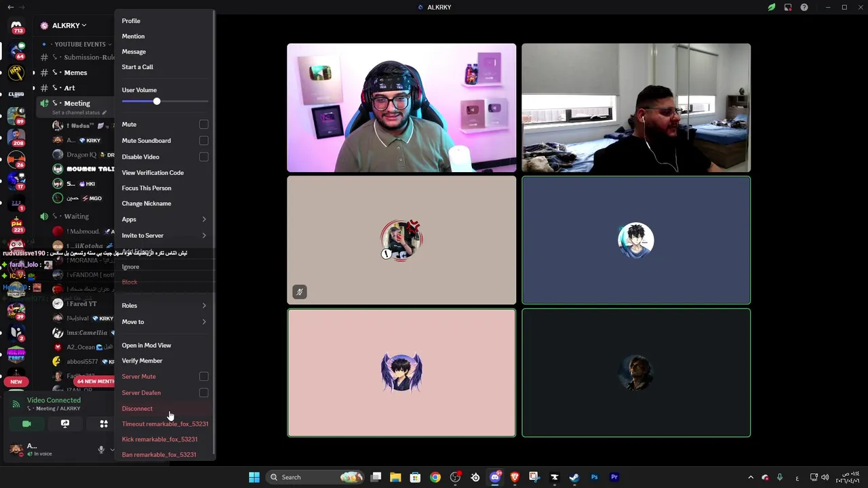Screen dimensions: 868x488
Task: Open Windows Start menu
Action: point(254,477)
